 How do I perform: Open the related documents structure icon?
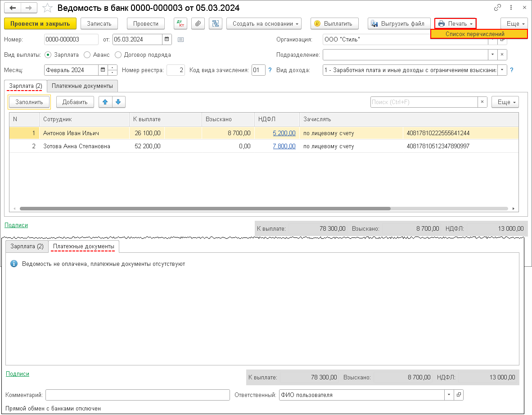pos(216,23)
